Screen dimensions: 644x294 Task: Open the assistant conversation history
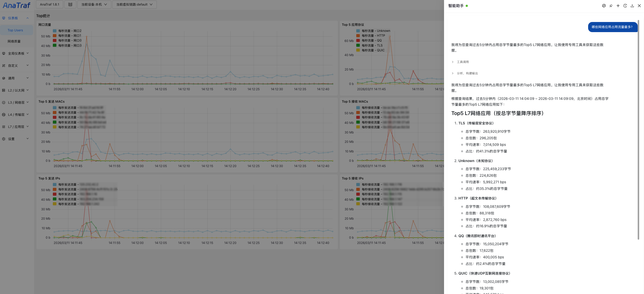point(625,6)
